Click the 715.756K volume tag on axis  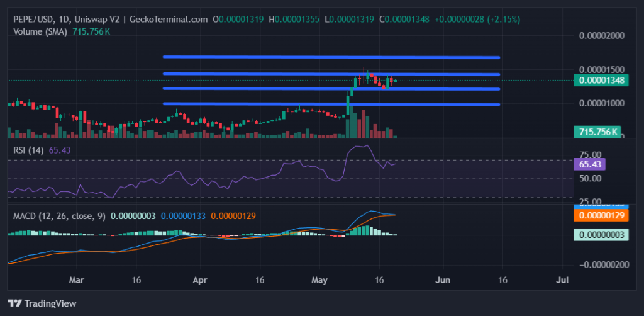(597, 132)
